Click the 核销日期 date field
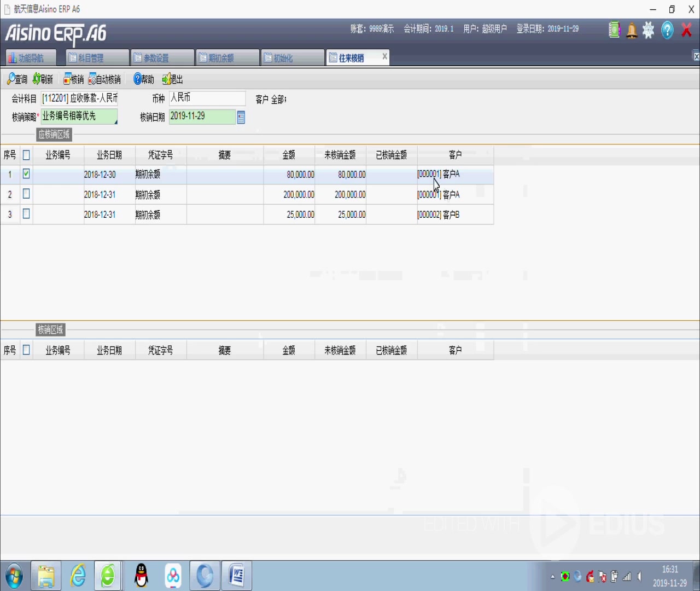 [202, 117]
